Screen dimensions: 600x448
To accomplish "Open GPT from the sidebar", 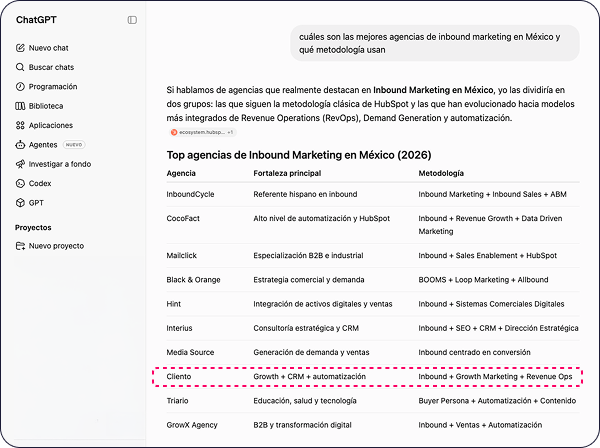I will [29, 203].
